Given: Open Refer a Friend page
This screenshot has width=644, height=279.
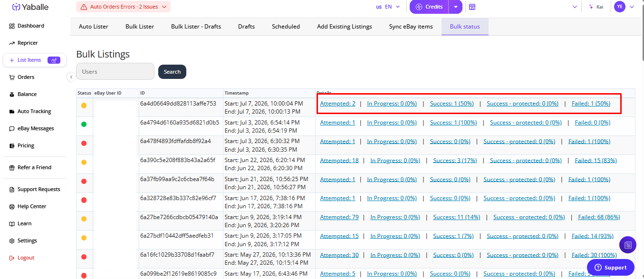Looking at the screenshot, I should [x=34, y=167].
